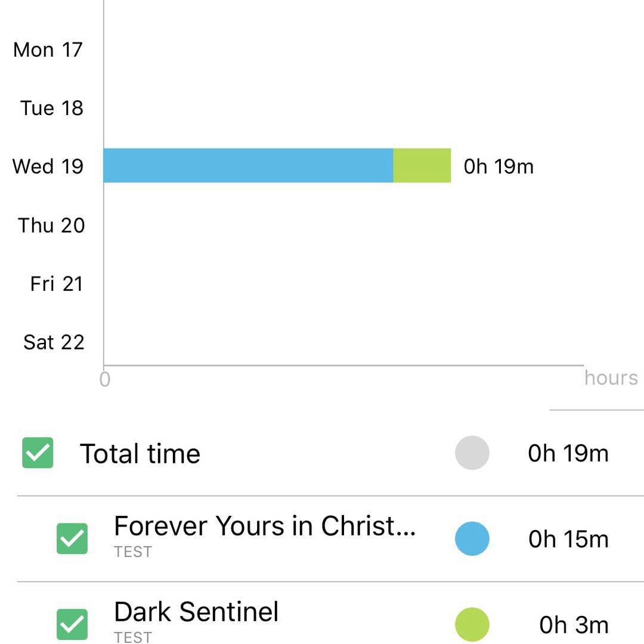Select the Wed 19 day label
This screenshot has height=644, width=644.
tap(48, 166)
